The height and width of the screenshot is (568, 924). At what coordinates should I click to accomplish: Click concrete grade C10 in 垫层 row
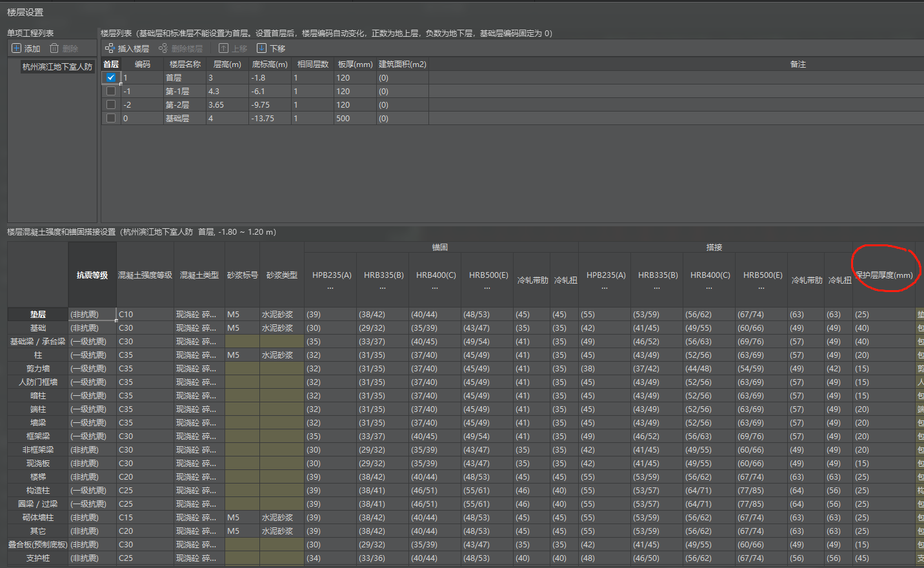coord(145,314)
